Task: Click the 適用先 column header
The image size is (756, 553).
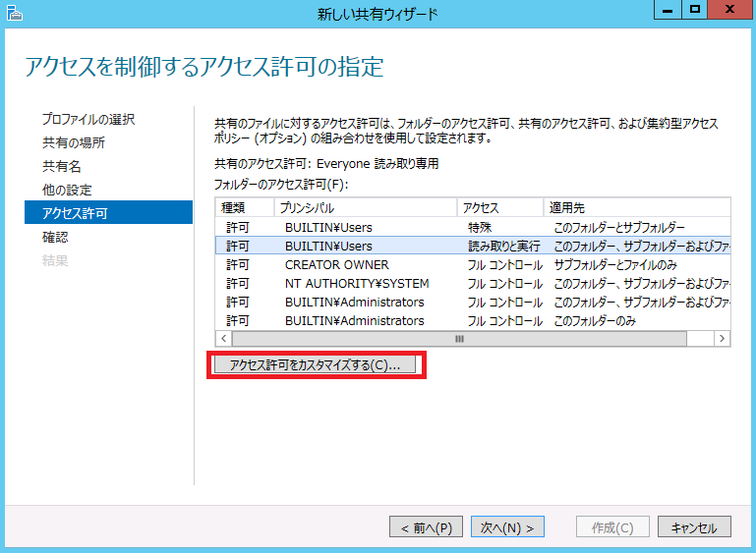Action: click(x=637, y=207)
